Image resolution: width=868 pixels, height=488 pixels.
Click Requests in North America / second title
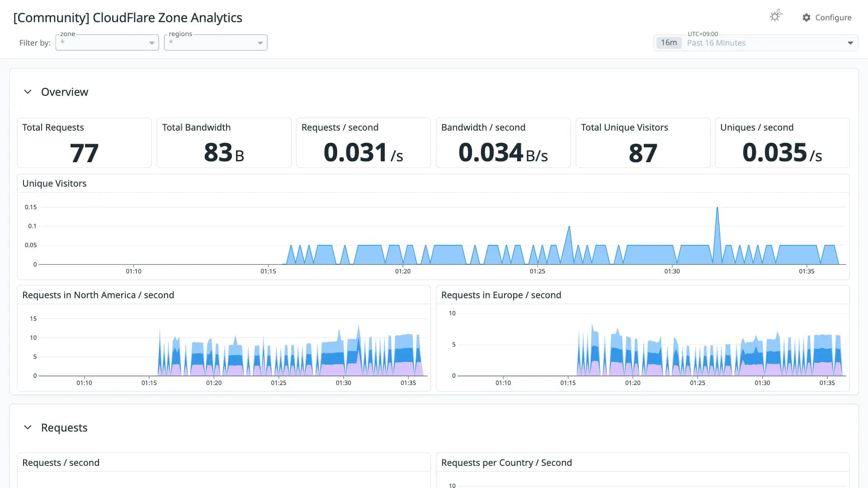(98, 295)
